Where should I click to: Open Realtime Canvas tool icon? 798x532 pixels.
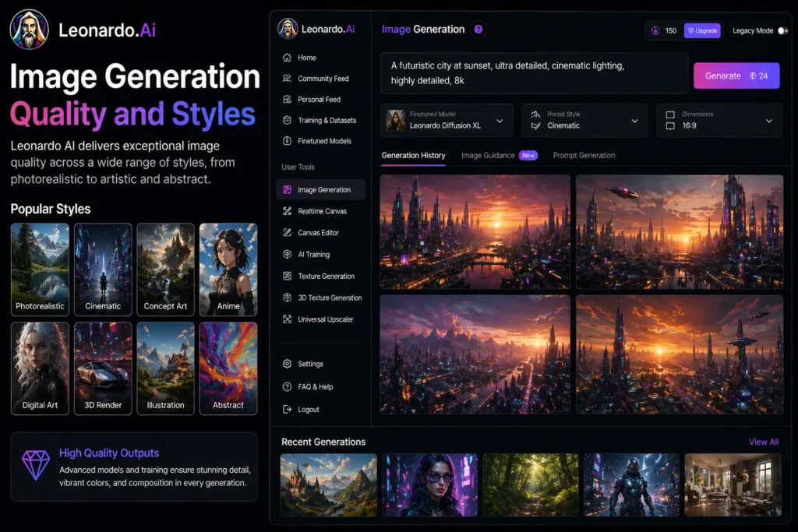point(287,211)
